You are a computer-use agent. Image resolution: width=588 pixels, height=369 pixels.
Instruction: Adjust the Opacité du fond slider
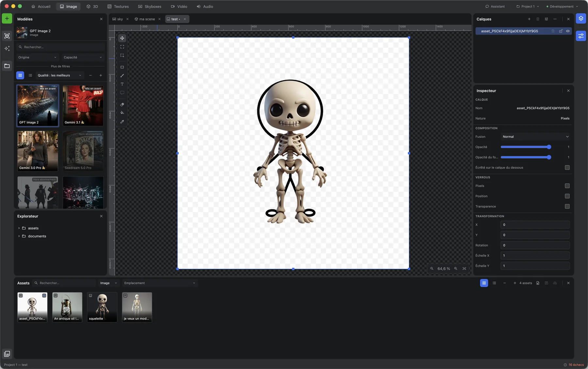tap(526, 158)
